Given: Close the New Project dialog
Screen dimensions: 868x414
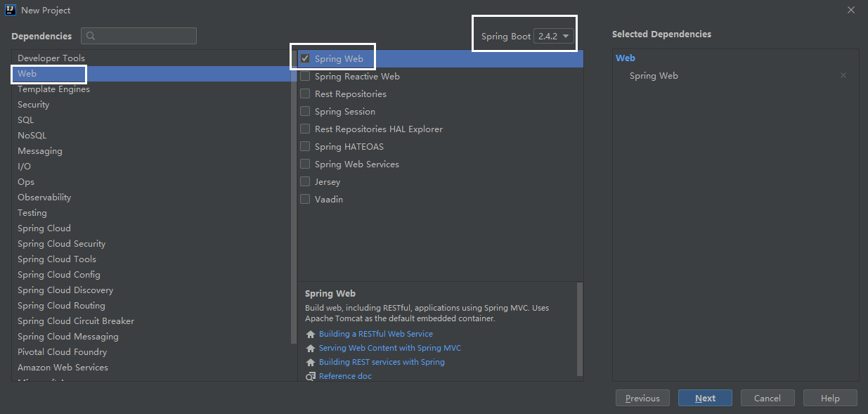Looking at the screenshot, I should 851,10.
